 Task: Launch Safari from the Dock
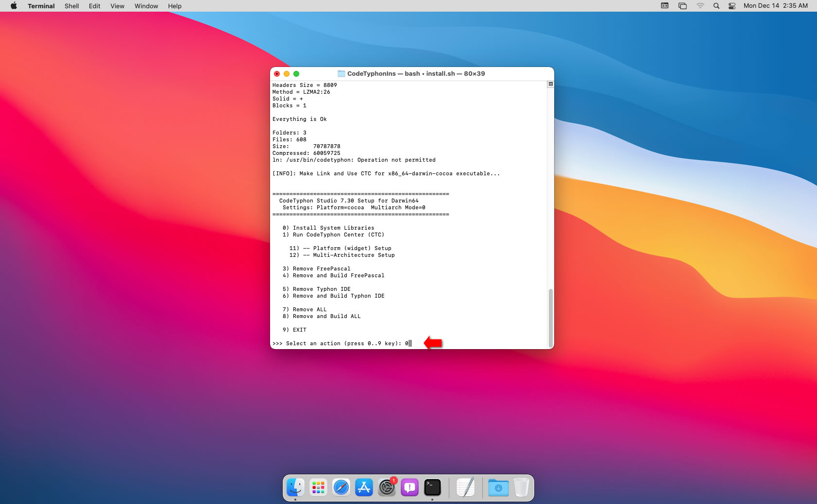[x=341, y=487]
